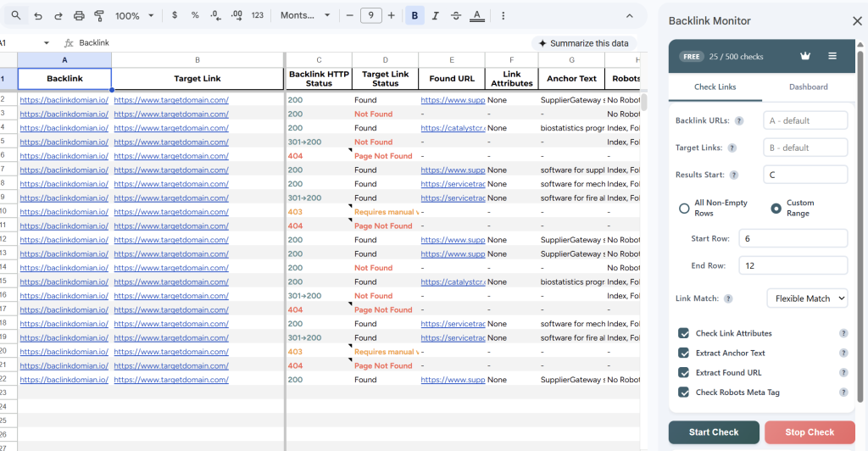
Task: Expand the Link Match Flexible Match dropdown
Action: tap(807, 298)
